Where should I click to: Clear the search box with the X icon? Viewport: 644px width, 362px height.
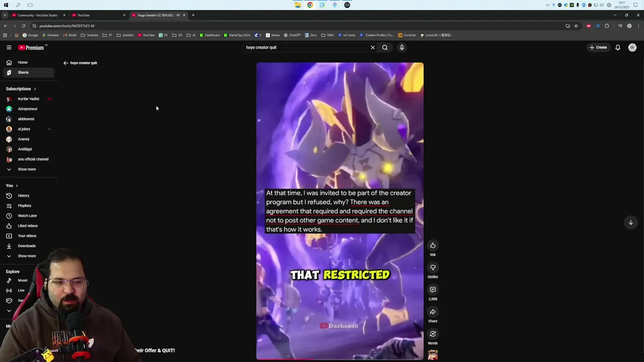pyautogui.click(x=373, y=47)
